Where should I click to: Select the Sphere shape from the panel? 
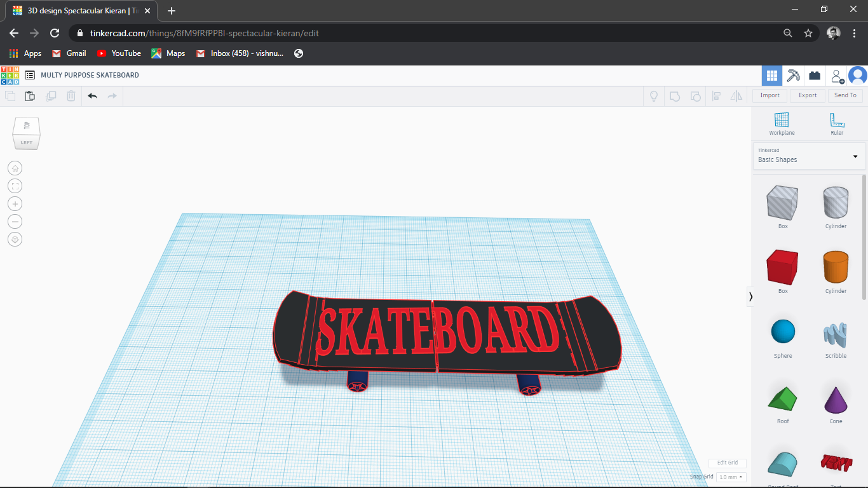782,331
